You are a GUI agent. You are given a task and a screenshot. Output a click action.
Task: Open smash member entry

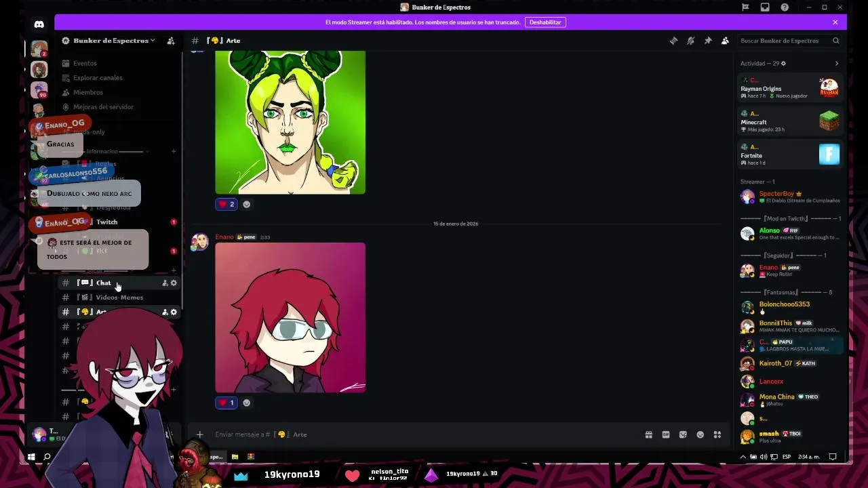[x=790, y=436]
